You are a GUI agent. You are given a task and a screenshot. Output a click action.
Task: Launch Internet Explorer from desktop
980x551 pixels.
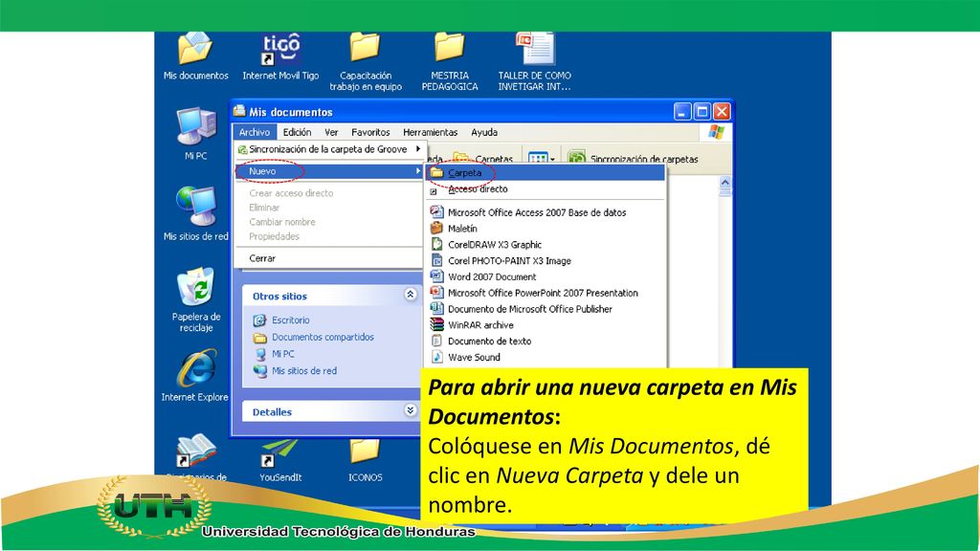click(x=195, y=375)
